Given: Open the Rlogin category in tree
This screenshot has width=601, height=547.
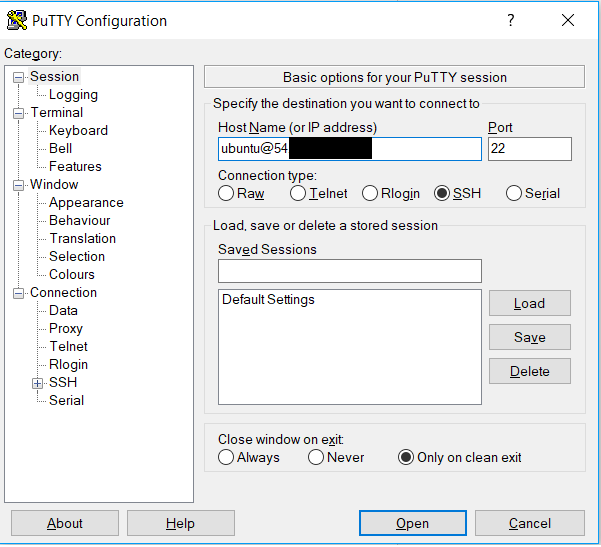Looking at the screenshot, I should pos(68,365).
